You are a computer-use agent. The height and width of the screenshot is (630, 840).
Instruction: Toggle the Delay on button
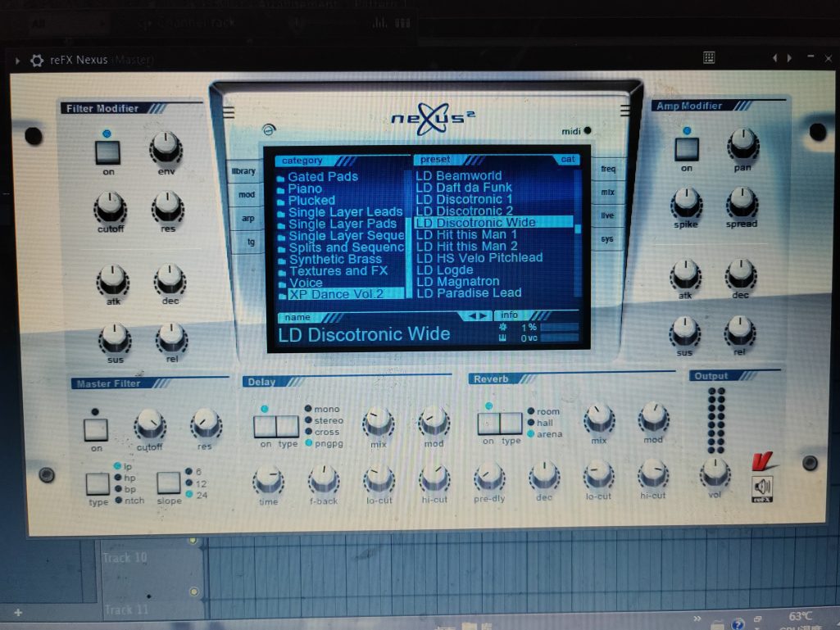tap(265, 427)
